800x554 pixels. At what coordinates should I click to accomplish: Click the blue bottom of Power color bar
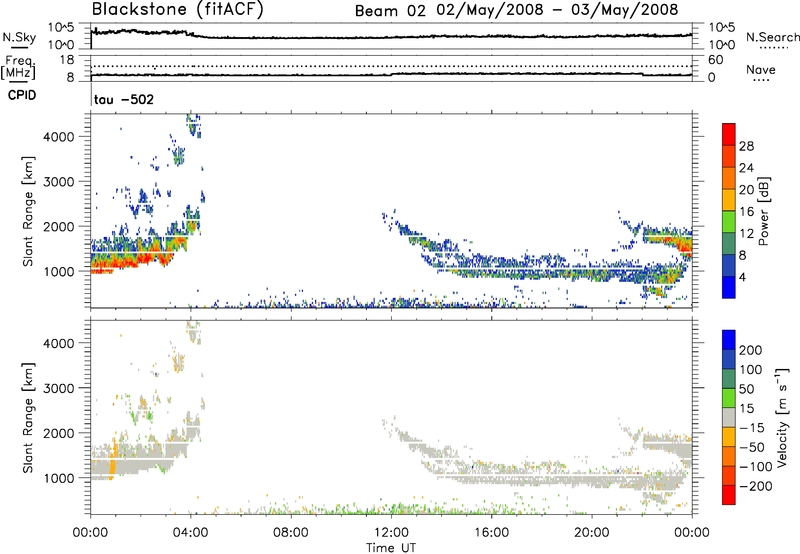729,287
